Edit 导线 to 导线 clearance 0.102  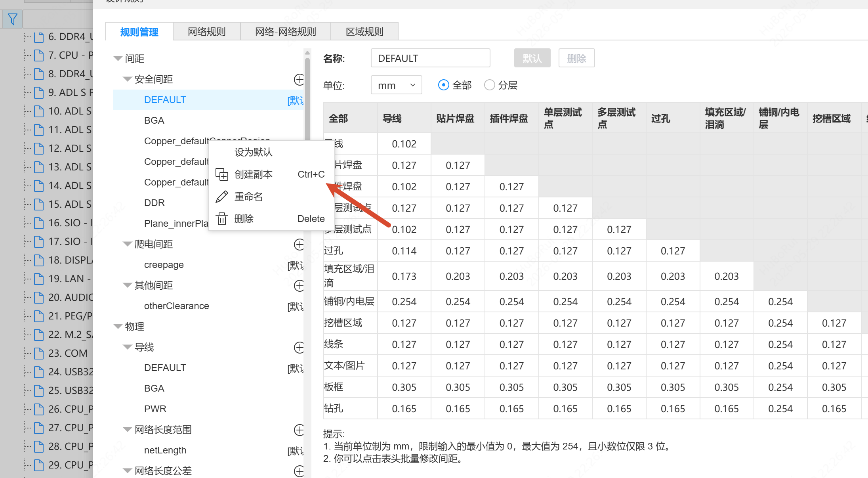(404, 144)
